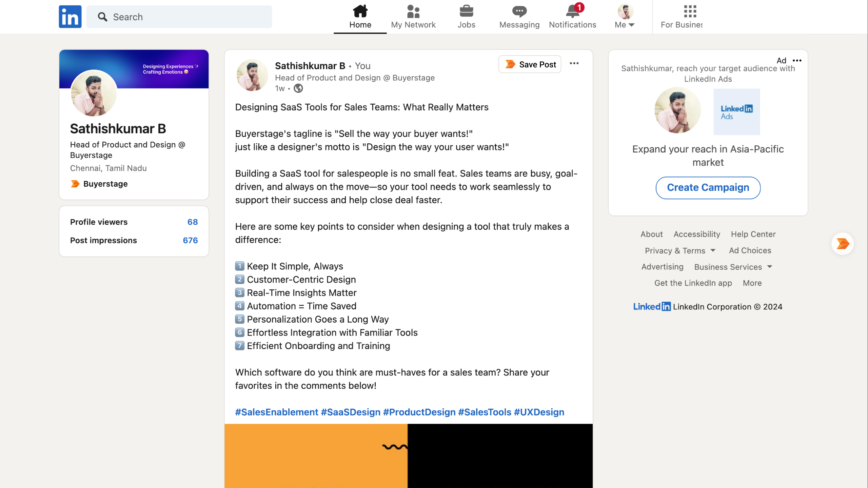Viewport: 868px width, 488px height.
Task: Open Notifications bell icon
Action: (x=572, y=12)
